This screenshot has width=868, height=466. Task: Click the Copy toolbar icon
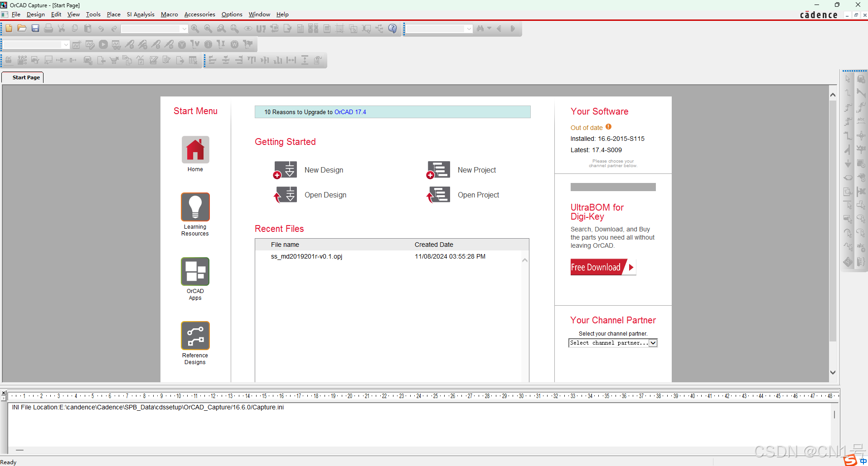click(75, 29)
